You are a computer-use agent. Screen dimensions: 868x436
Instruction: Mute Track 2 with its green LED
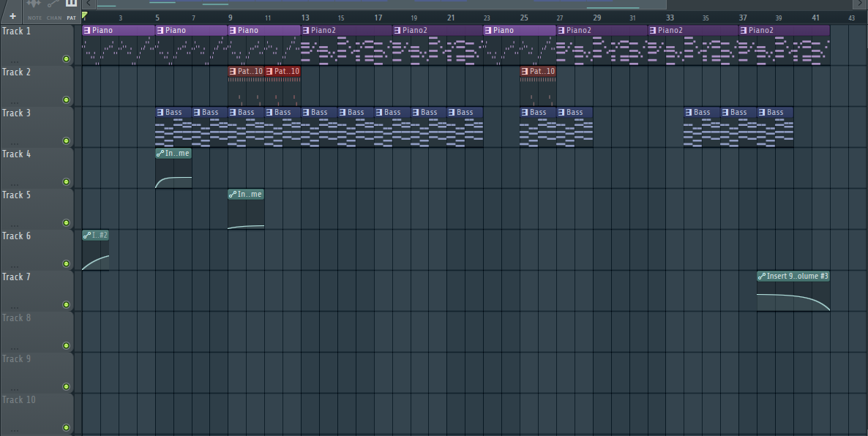pyautogui.click(x=67, y=100)
